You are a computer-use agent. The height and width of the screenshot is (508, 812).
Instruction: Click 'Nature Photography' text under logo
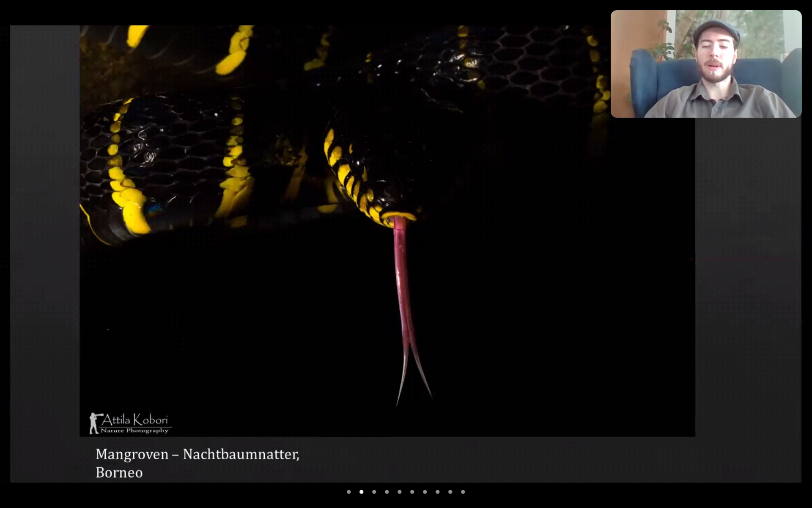[134, 431]
